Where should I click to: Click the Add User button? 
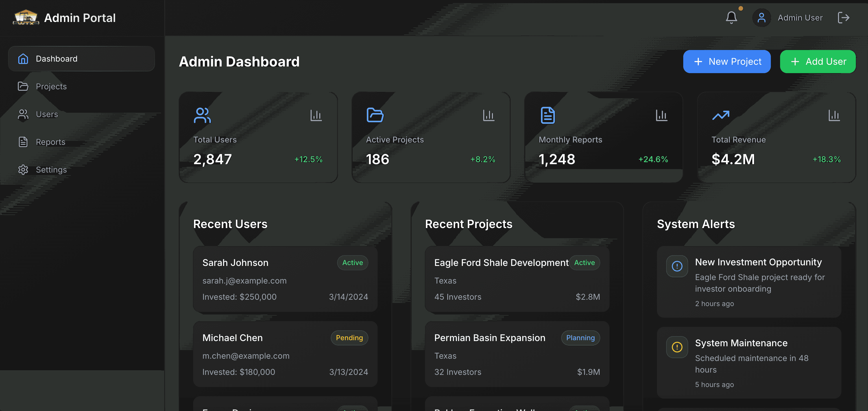click(x=818, y=61)
